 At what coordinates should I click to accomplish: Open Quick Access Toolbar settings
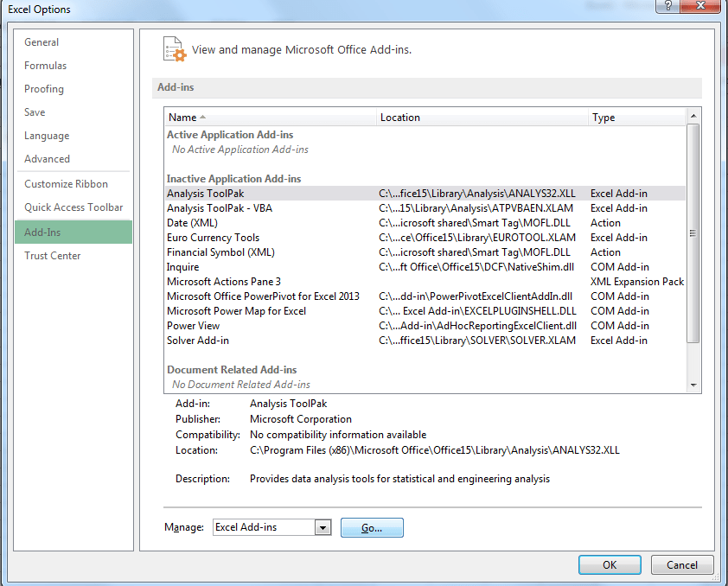(73, 207)
